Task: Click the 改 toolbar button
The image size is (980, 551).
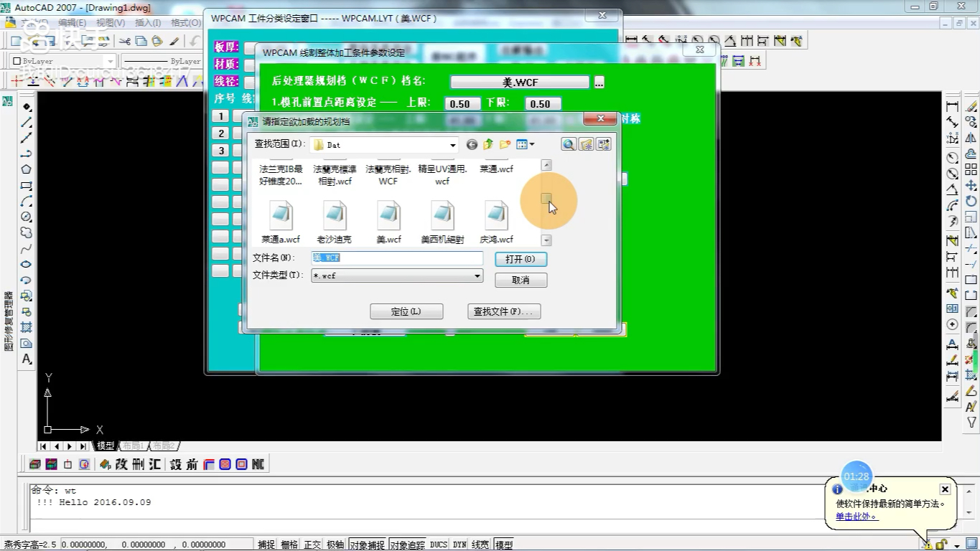Action: (x=121, y=464)
